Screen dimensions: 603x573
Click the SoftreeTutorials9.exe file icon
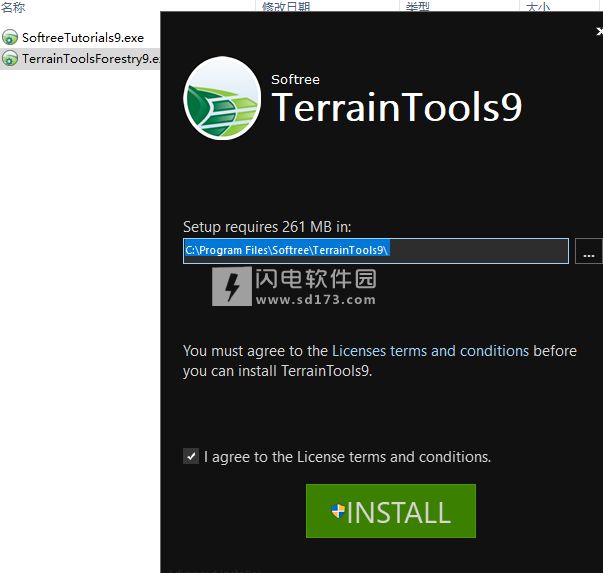(10, 37)
